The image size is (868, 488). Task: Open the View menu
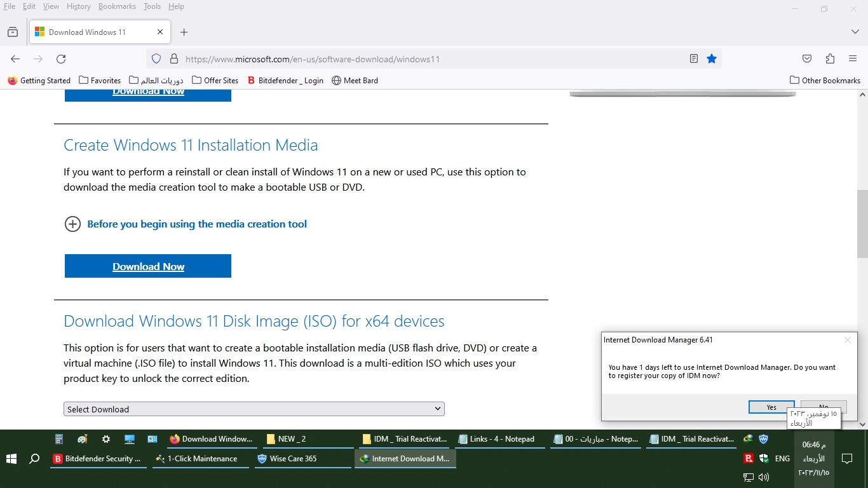51,6
